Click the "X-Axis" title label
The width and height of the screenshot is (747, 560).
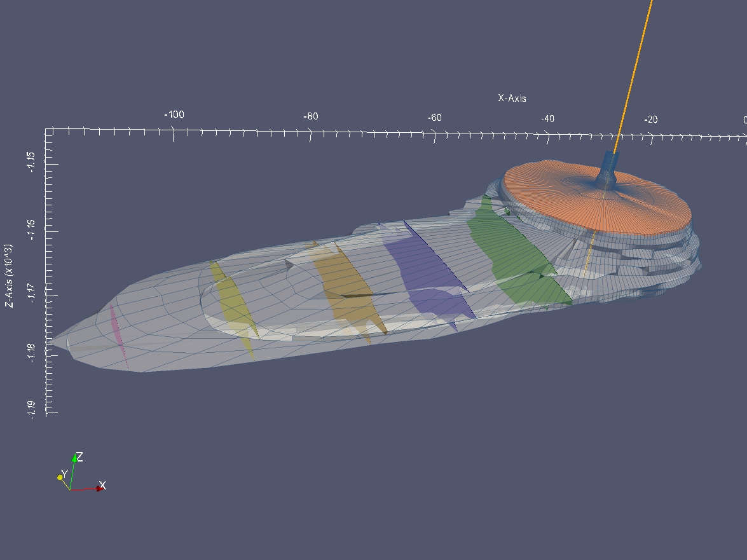[512, 98]
